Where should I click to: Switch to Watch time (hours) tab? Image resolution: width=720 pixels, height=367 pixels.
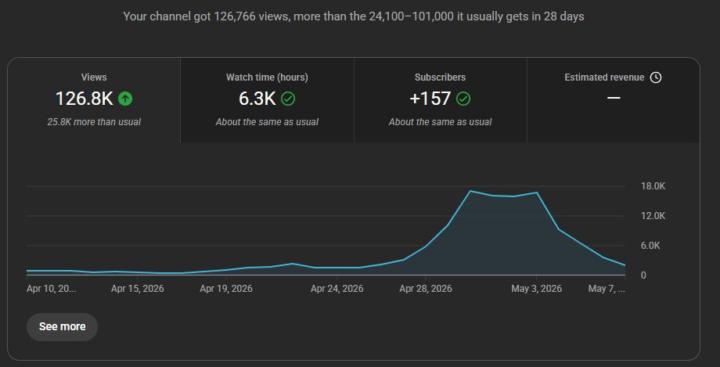click(x=267, y=100)
